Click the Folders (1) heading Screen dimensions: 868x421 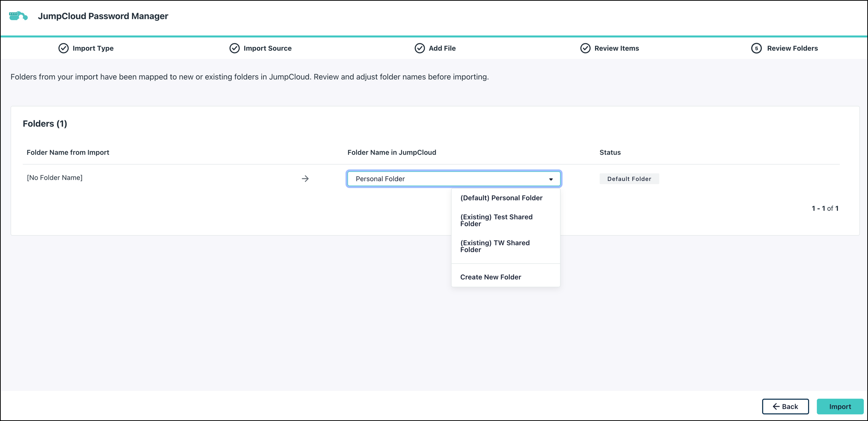[45, 123]
